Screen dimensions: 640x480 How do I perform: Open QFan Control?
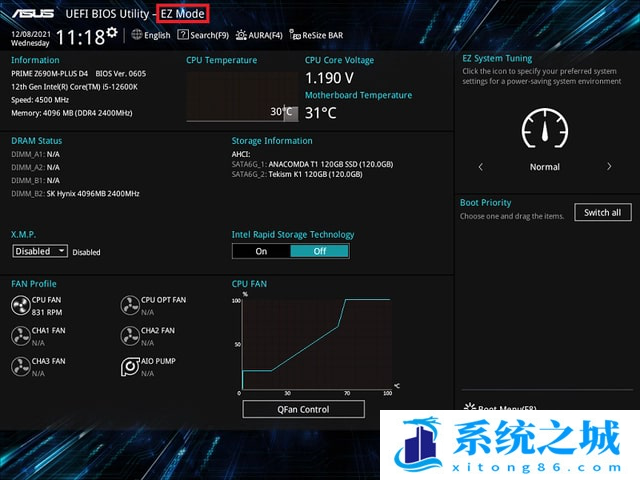pyautogui.click(x=303, y=409)
